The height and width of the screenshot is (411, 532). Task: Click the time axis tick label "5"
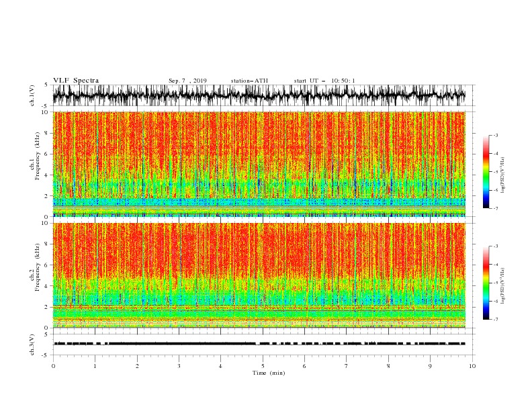point(263,366)
